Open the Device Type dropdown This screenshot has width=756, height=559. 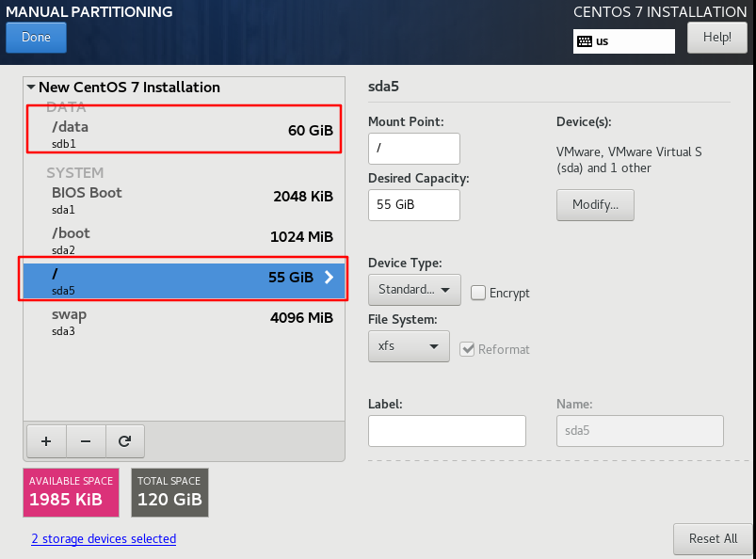[414, 290]
